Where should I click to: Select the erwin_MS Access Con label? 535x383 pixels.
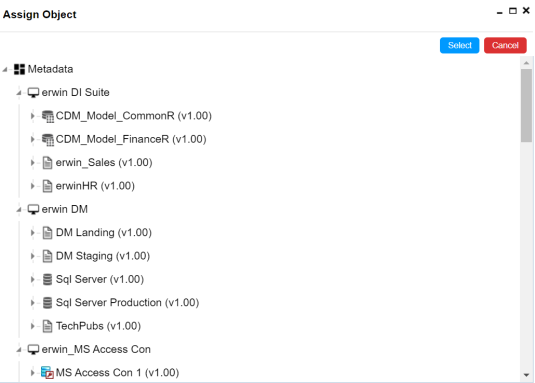coord(96,349)
